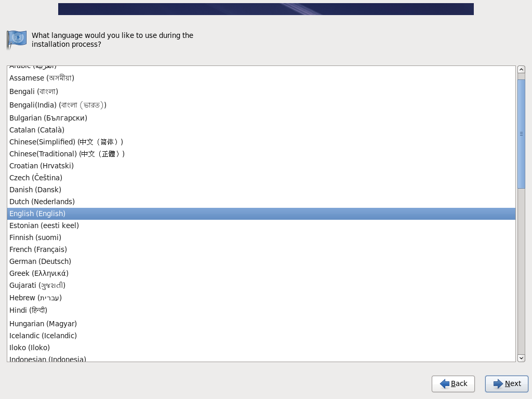Click the Next arrow icon
The height and width of the screenshot is (399, 532).
(x=498, y=384)
